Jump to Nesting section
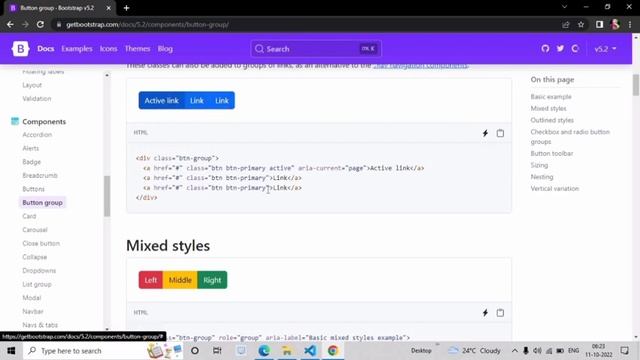This screenshot has width=640, height=360. pos(542,177)
